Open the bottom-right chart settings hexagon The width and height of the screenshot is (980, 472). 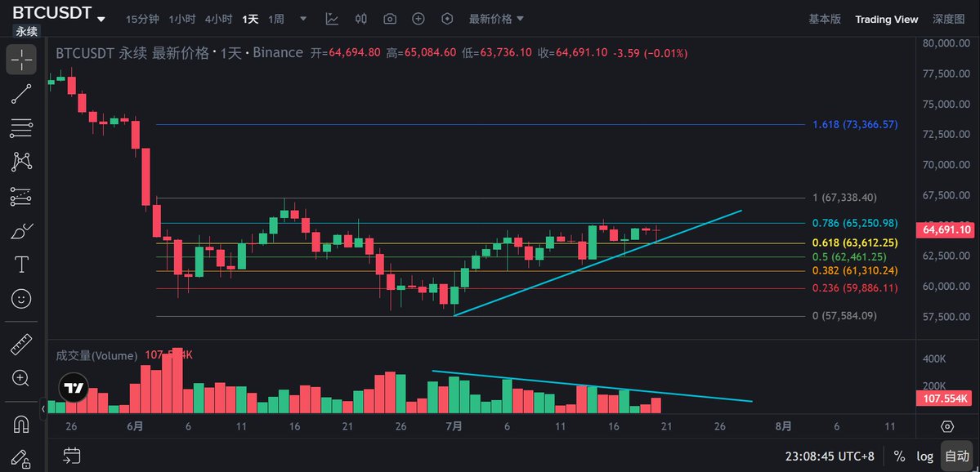[x=946, y=426]
